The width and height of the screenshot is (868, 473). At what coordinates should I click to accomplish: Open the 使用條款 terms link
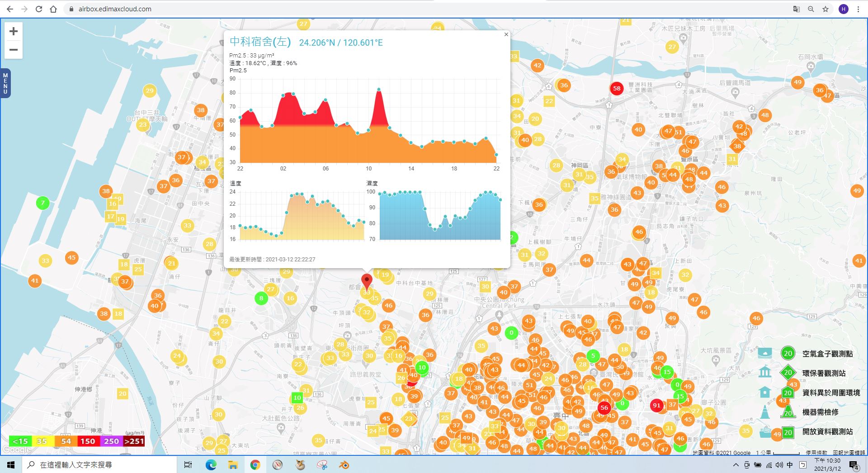(816, 452)
